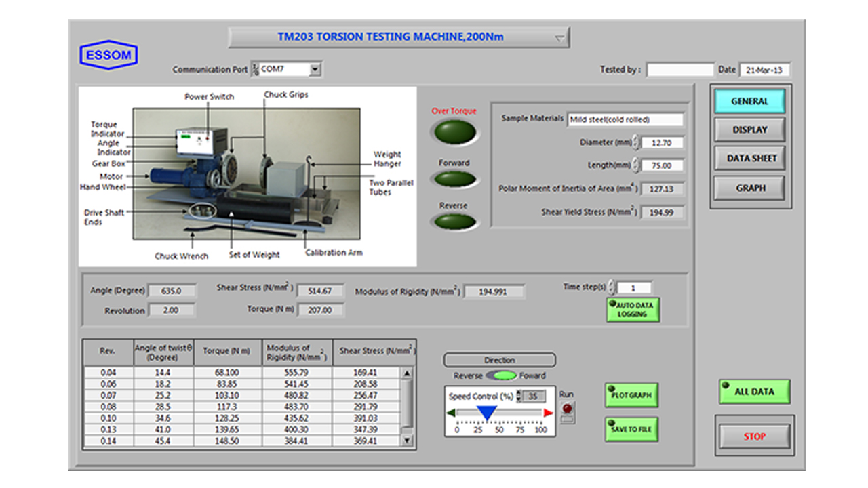868x488 pixels.
Task: Toggle the Run switch
Action: (568, 410)
